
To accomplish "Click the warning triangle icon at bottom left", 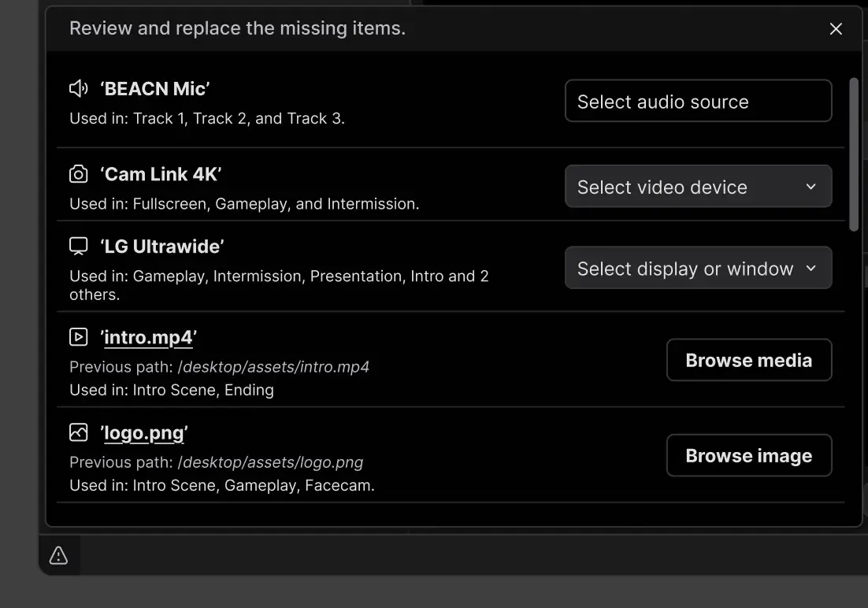I will click(x=57, y=555).
